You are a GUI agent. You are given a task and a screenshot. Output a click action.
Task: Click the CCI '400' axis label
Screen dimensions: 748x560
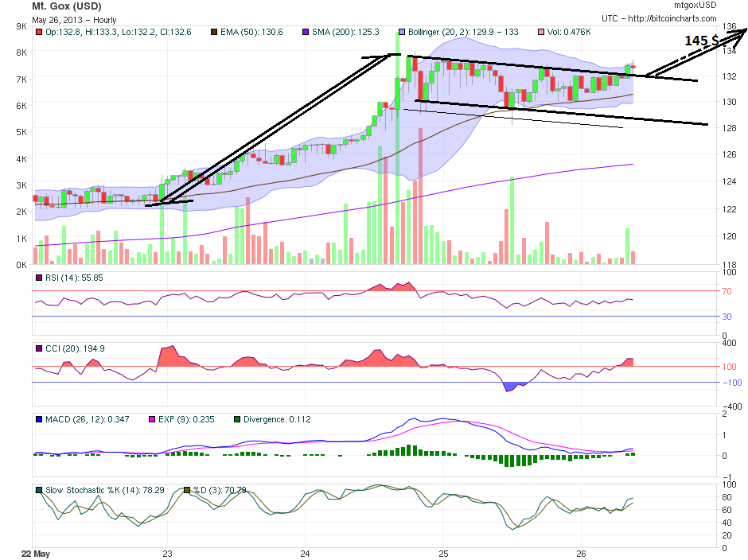point(730,343)
